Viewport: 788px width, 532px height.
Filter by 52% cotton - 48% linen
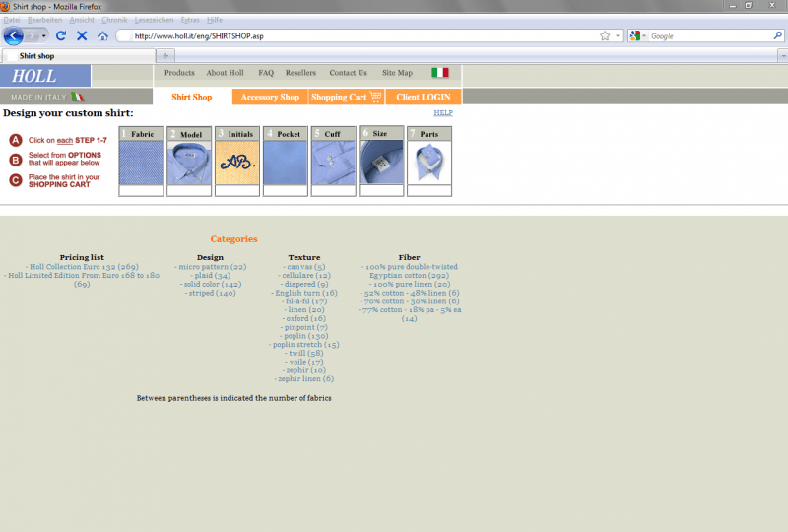(x=410, y=293)
